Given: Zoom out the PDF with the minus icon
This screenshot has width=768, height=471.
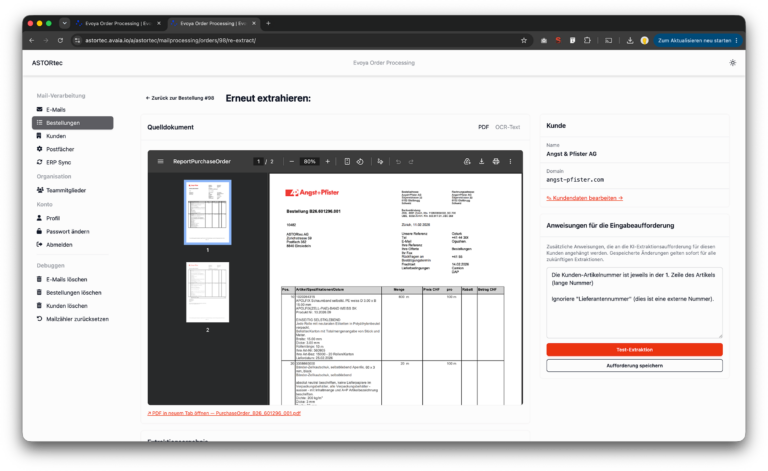Looking at the screenshot, I should pyautogui.click(x=292, y=162).
